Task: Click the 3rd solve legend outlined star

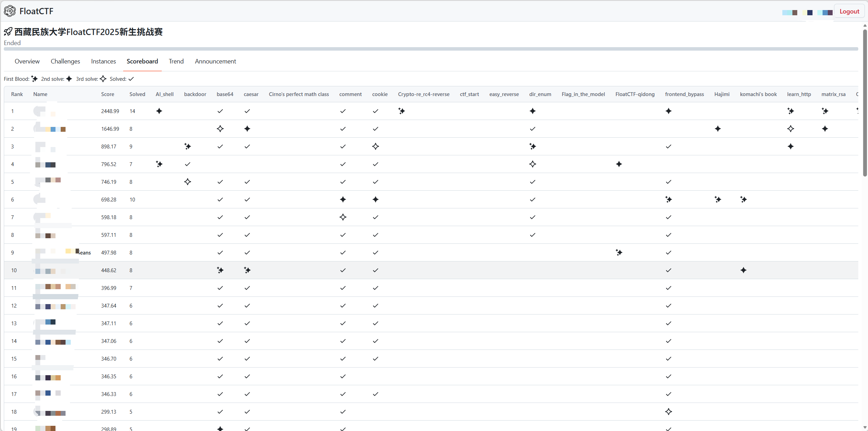Action: 103,79
